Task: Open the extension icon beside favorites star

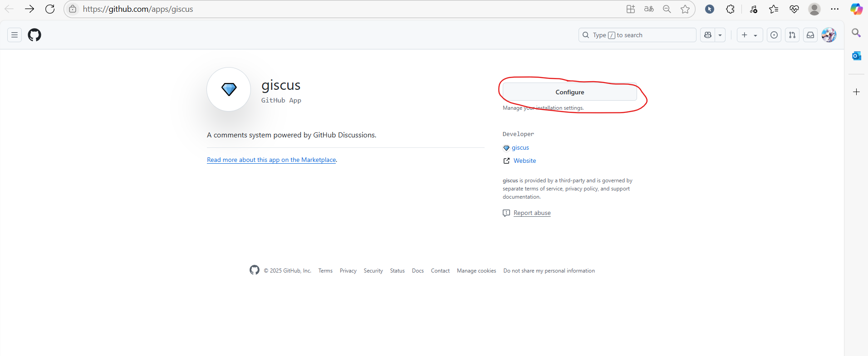Action: (x=710, y=9)
